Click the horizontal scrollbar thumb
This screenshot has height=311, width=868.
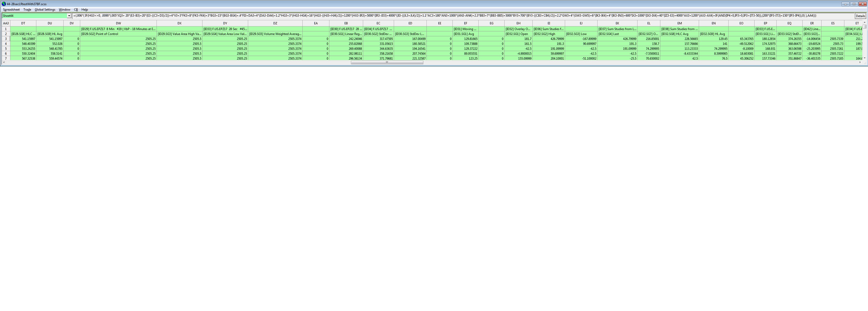tap(387, 63)
